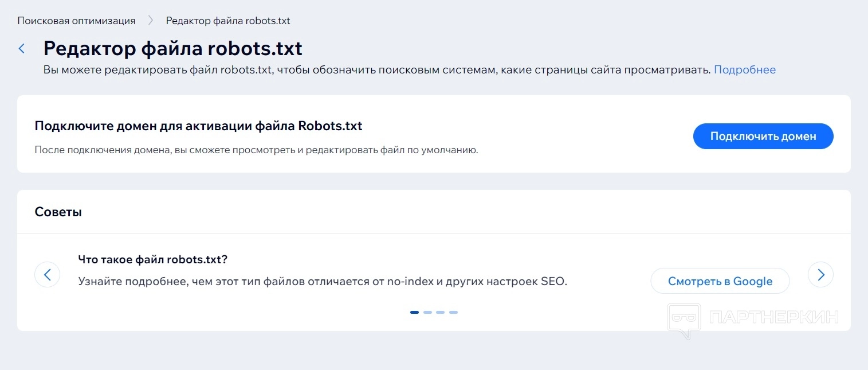Click the large Редактор файла robots.txt page heading
The height and width of the screenshot is (370, 868).
click(x=173, y=48)
